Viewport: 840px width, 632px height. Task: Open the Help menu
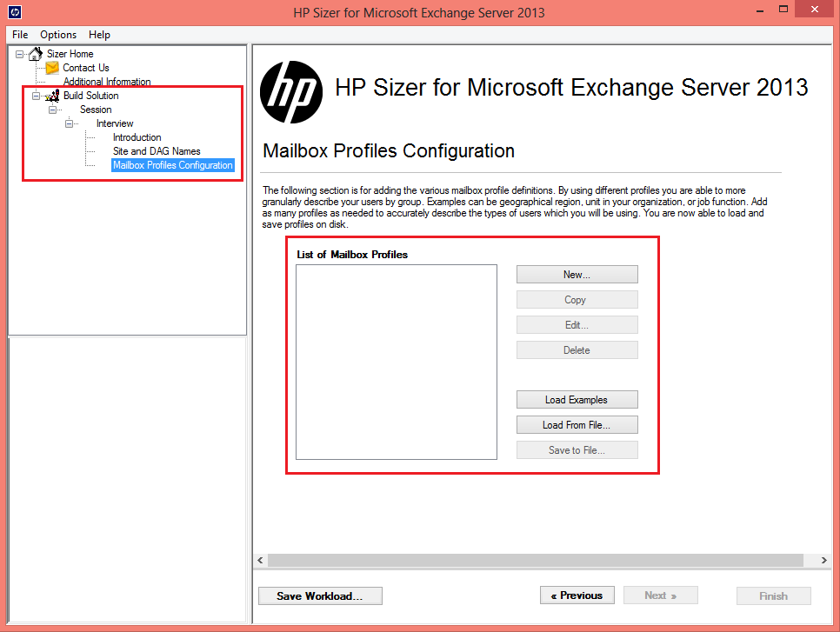point(99,34)
